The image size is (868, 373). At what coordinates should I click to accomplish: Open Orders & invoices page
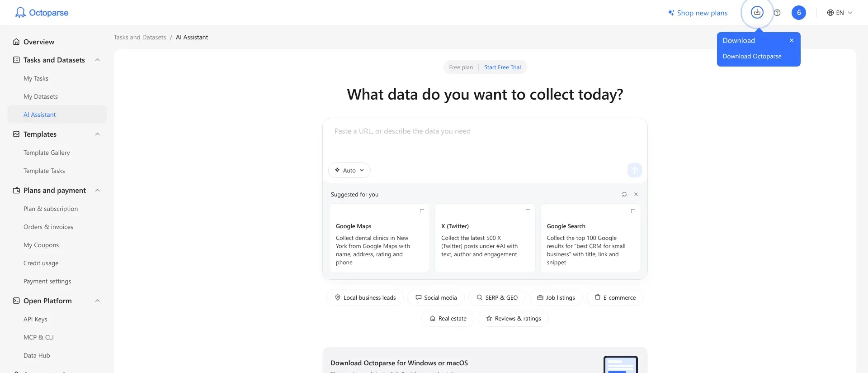pos(57,227)
